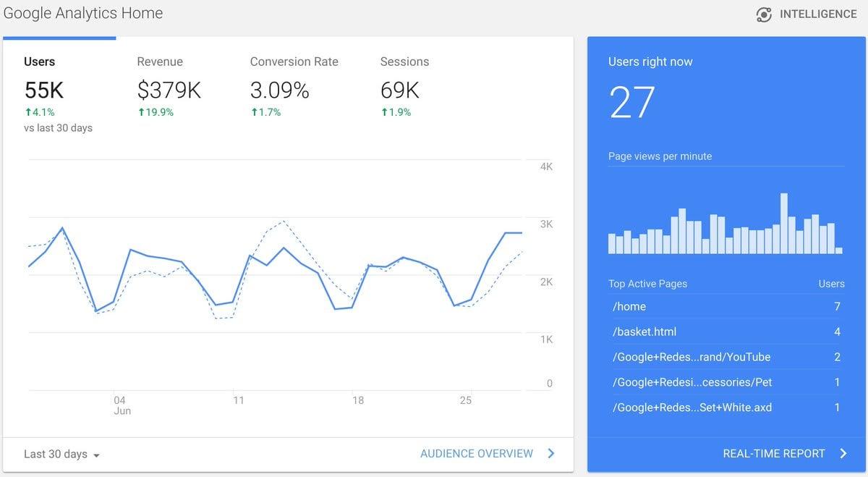
Task: Open the Audience Overview report
Action: point(477,453)
